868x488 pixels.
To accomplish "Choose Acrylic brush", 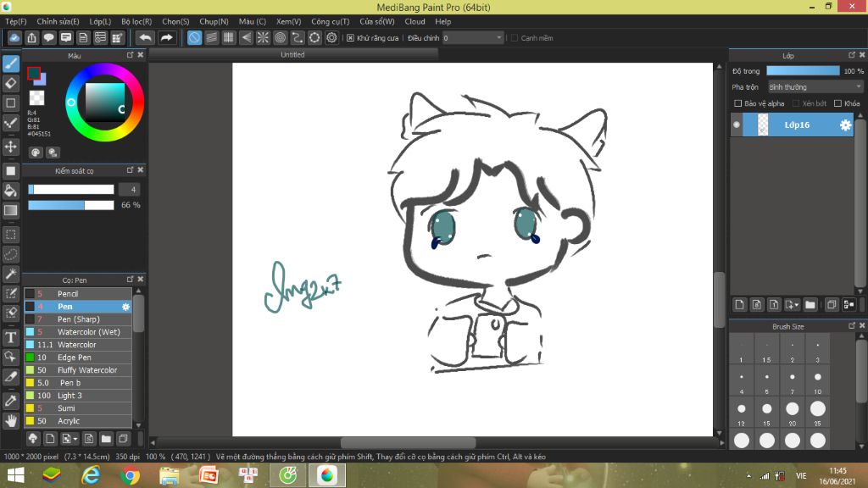I will pyautogui.click(x=78, y=421).
